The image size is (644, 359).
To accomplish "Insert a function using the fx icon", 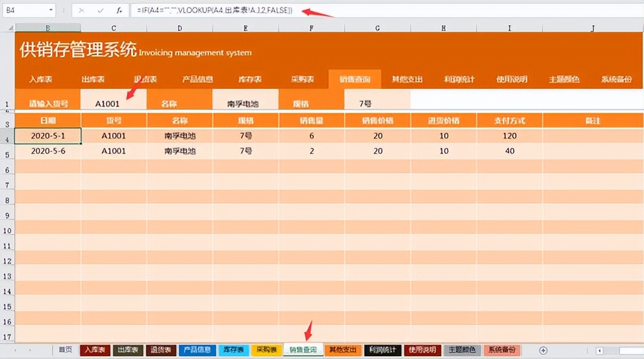I will (118, 10).
